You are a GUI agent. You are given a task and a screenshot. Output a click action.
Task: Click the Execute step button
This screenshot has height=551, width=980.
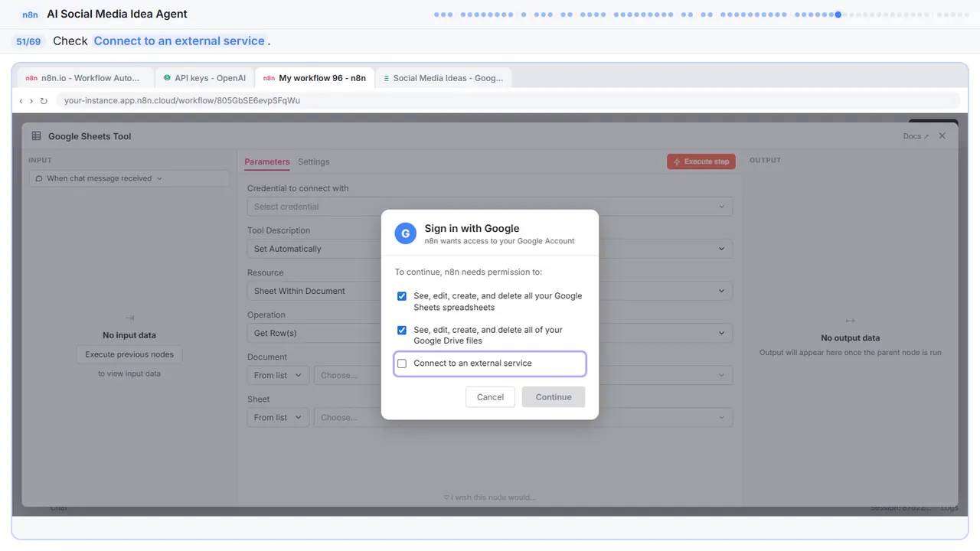pyautogui.click(x=701, y=162)
